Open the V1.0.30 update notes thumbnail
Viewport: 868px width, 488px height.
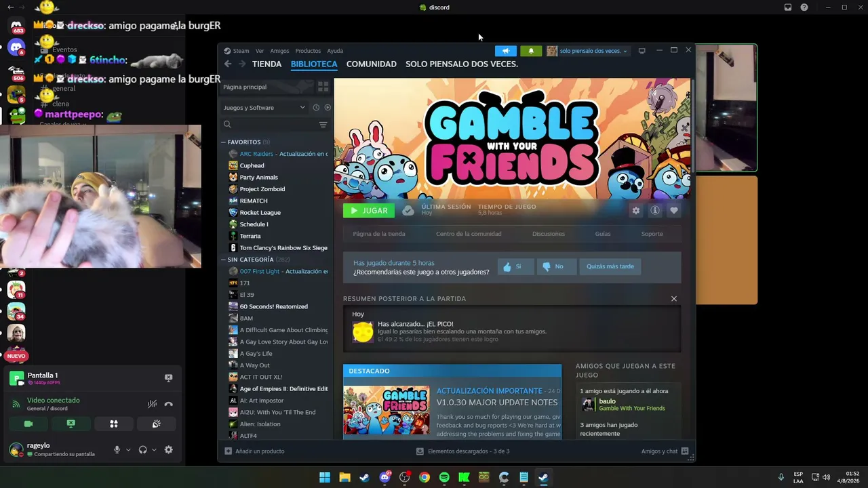[387, 410]
